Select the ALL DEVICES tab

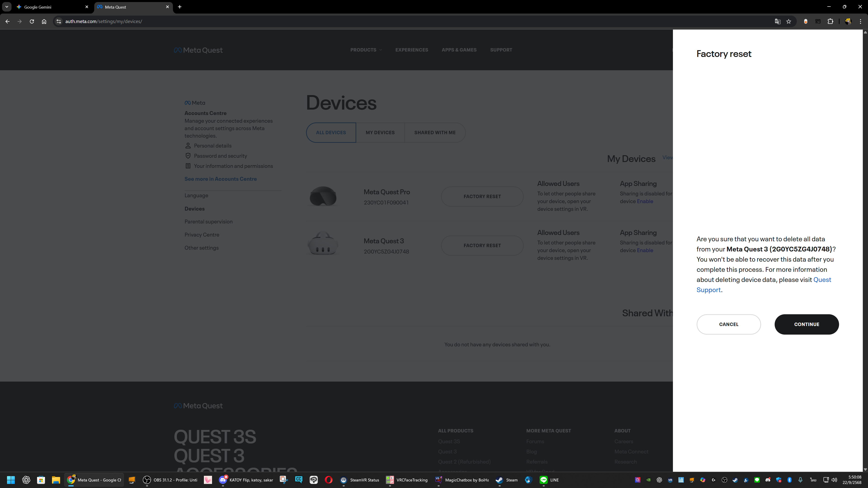pyautogui.click(x=331, y=132)
